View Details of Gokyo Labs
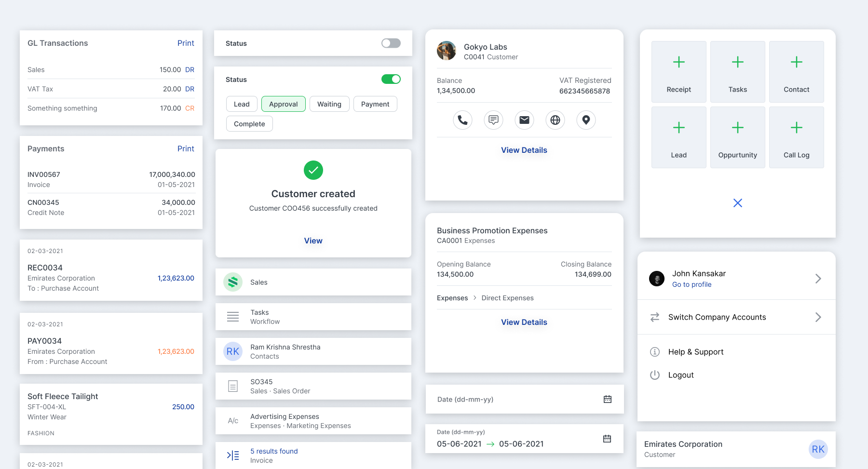868x469 pixels. pyautogui.click(x=524, y=150)
